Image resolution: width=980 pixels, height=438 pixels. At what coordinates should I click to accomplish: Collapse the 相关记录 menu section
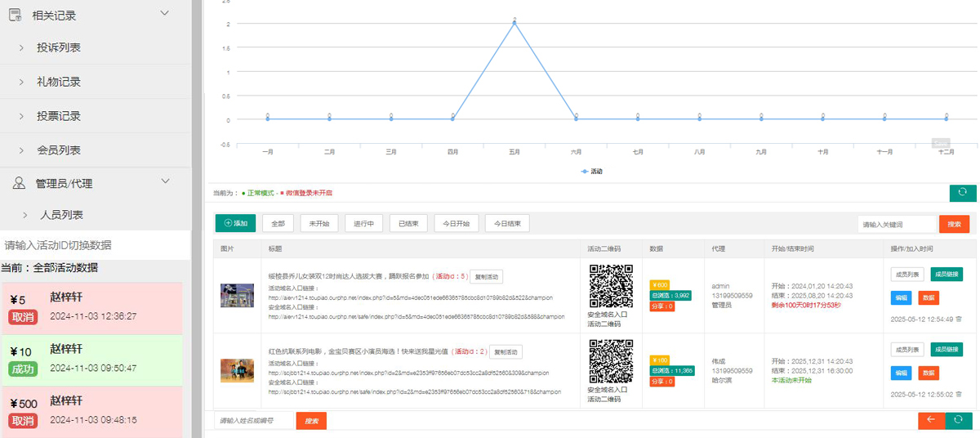(165, 14)
